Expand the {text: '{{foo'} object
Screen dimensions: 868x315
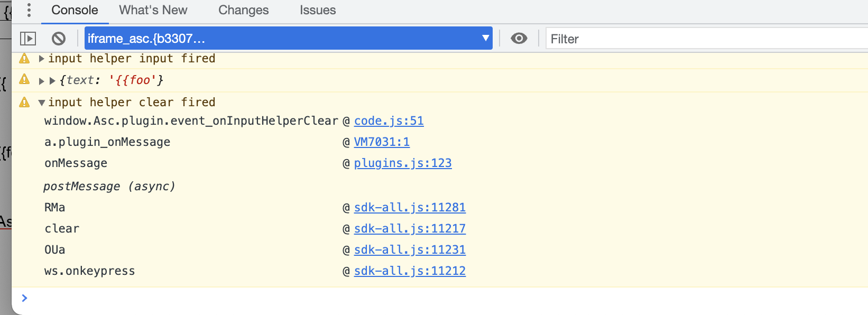52,81
